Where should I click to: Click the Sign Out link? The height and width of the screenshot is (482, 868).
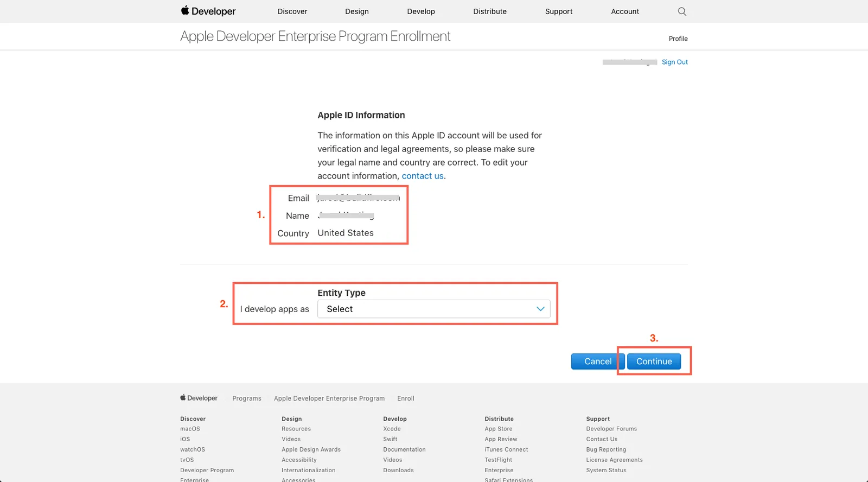(675, 62)
